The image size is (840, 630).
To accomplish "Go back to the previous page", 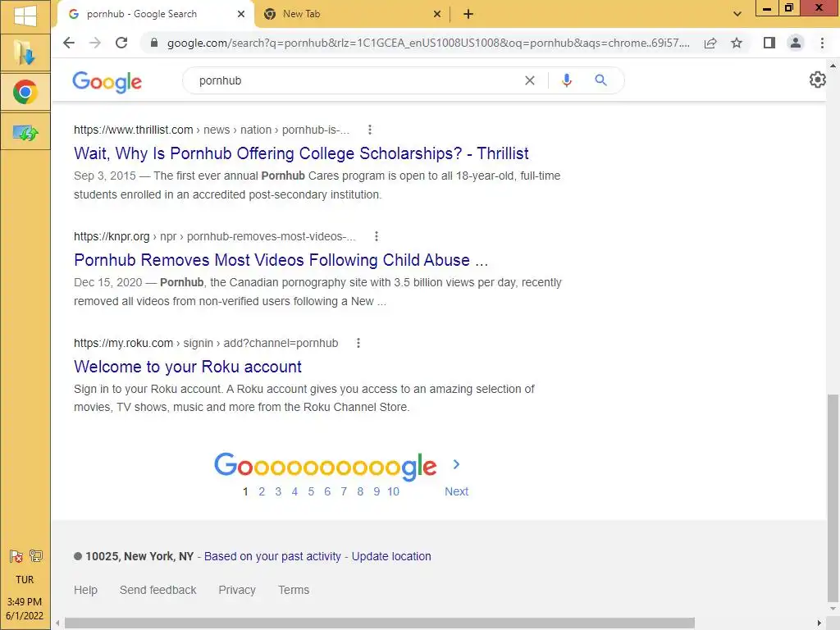I will (x=69, y=43).
